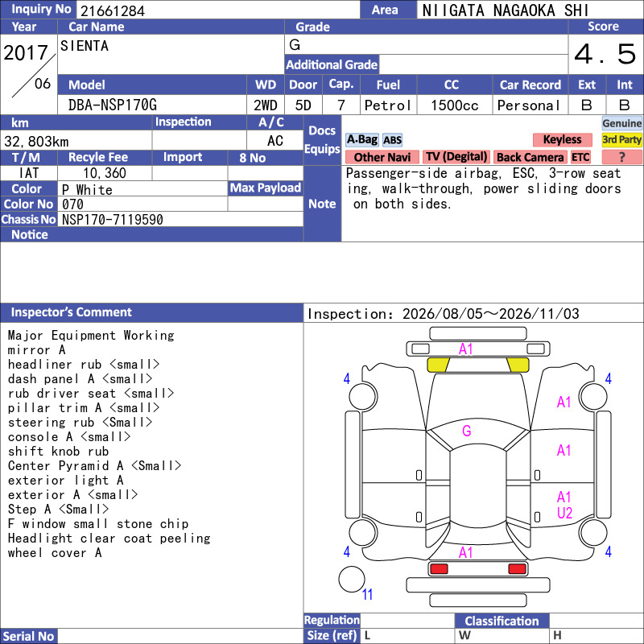Click the A-Bag equipment badge
644x644 pixels.
pos(361,140)
